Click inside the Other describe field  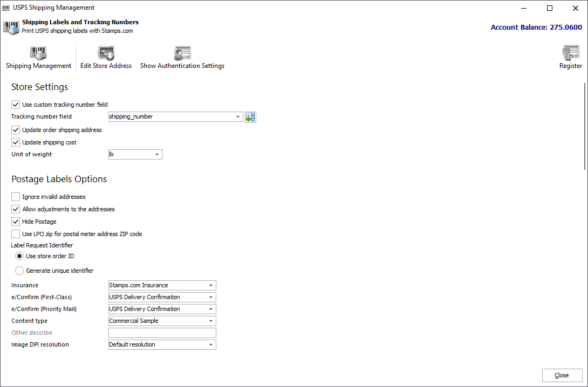click(162, 333)
